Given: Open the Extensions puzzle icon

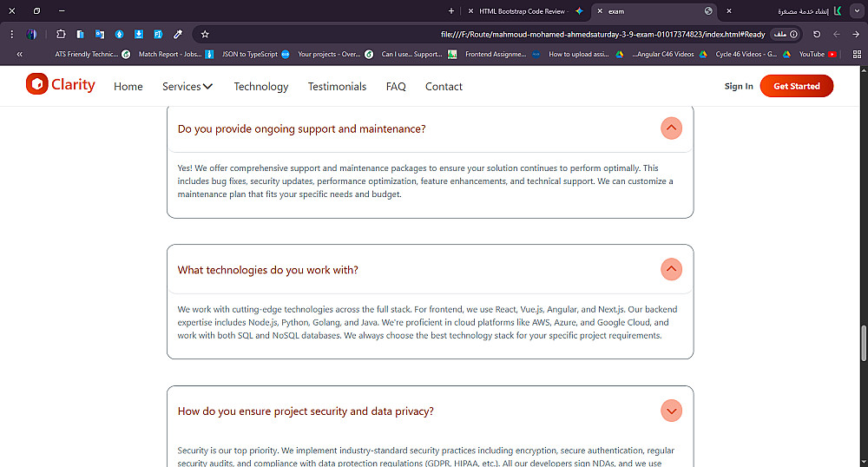Looking at the screenshot, I should [61, 35].
